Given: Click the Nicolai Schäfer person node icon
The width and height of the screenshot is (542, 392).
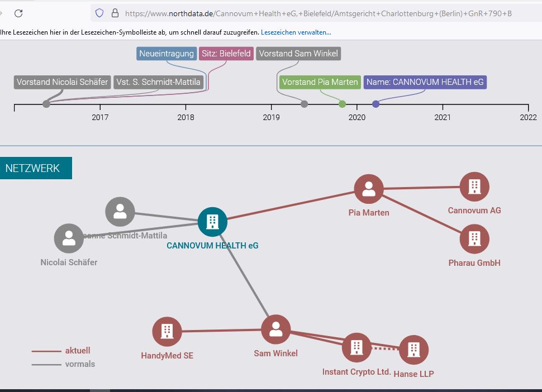Looking at the screenshot, I should click(69, 238).
